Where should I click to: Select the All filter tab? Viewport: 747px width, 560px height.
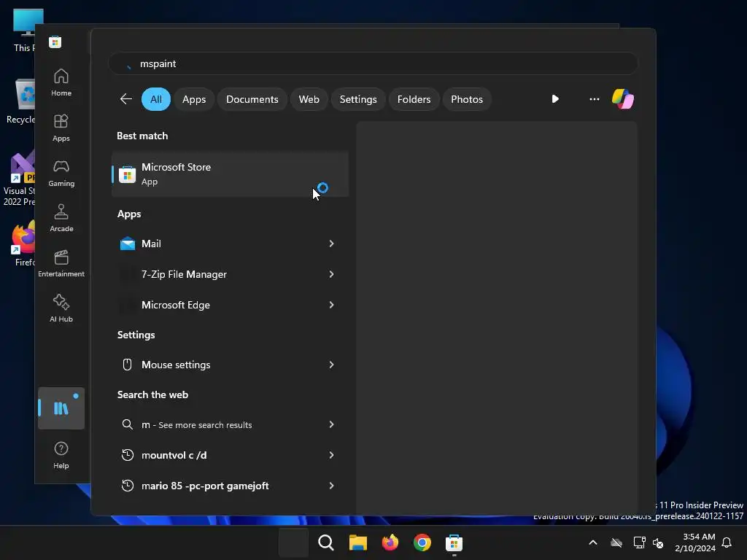tap(156, 99)
